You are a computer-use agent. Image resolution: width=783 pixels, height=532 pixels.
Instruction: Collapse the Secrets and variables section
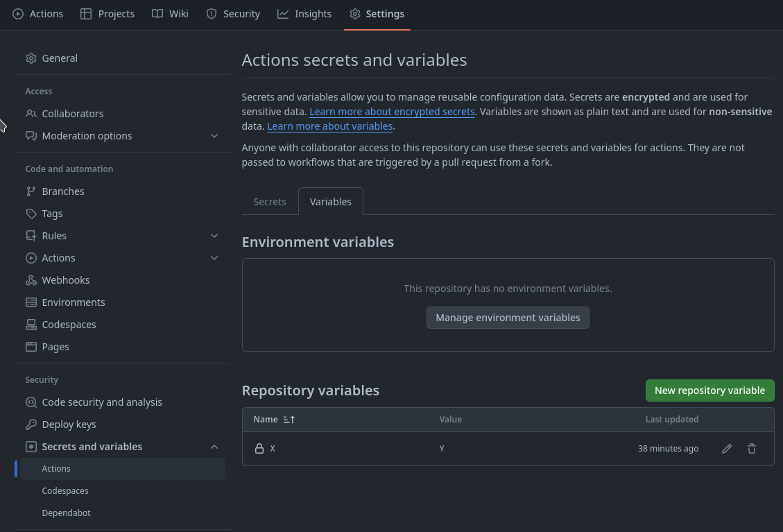(x=214, y=447)
